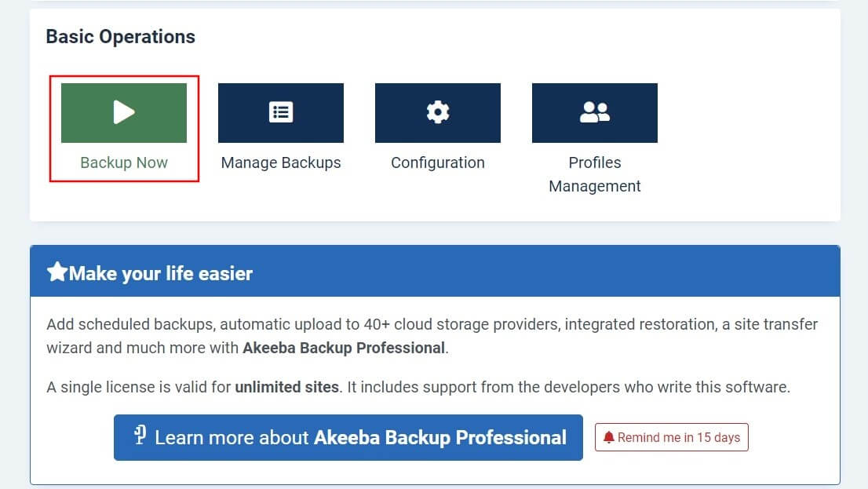Click the Manage Backups label

pos(281,162)
